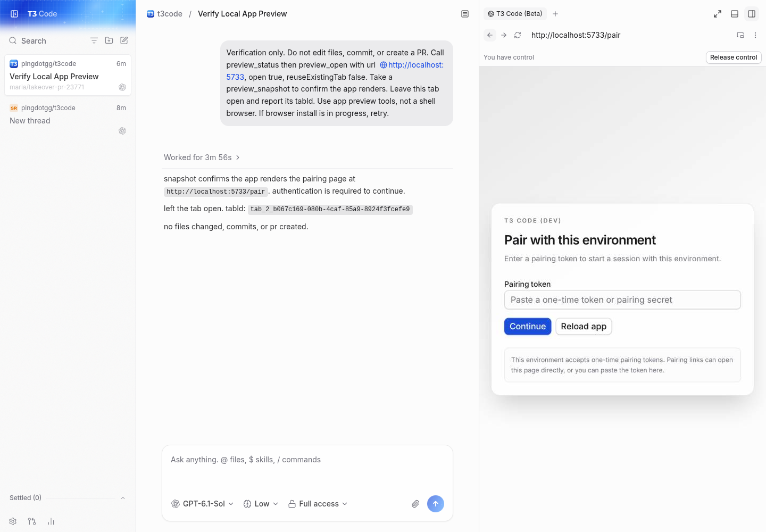
Task: Reload the preview browser page
Action: click(x=518, y=35)
